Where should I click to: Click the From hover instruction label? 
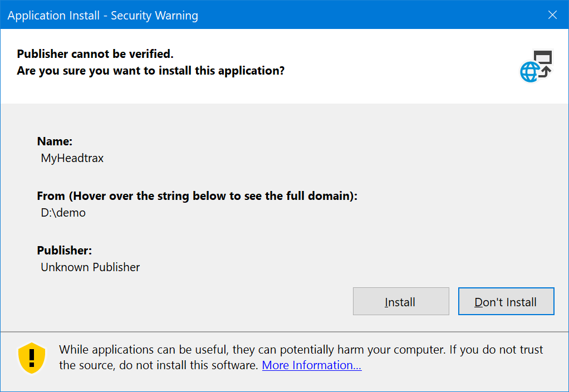(x=197, y=196)
